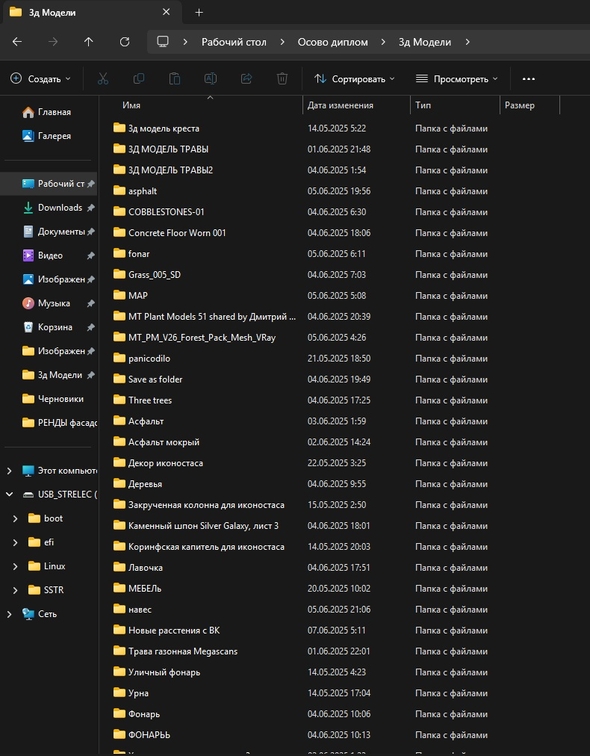The image size is (590, 756).
Task: Click Осово диплом in the address bar
Action: [333, 42]
